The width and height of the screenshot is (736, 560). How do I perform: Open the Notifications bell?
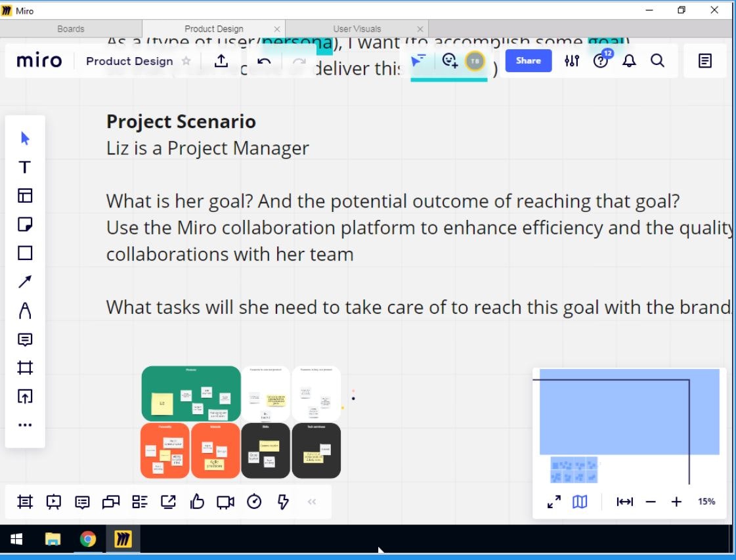point(629,60)
